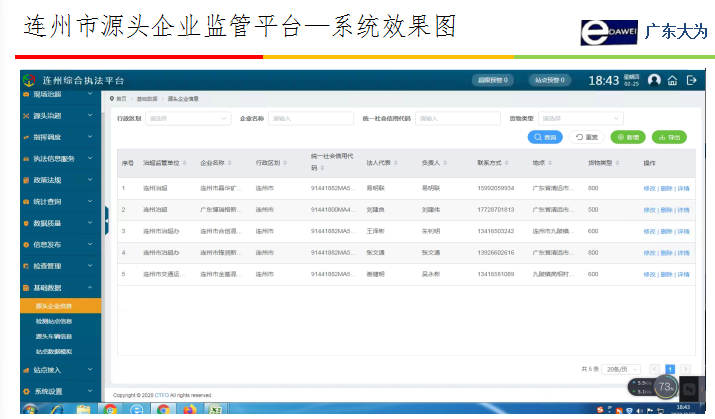This screenshot has height=419, width=715.
Task: Click the 超限预警 alert badge in header
Action: click(494, 80)
